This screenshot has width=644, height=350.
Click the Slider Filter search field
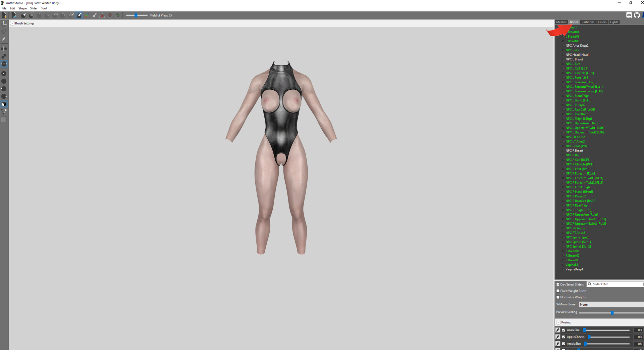(x=615, y=284)
